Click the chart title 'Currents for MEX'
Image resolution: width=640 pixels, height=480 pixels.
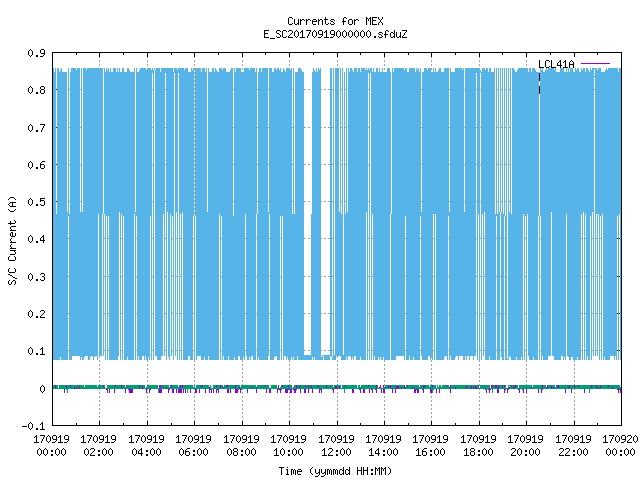335,21
